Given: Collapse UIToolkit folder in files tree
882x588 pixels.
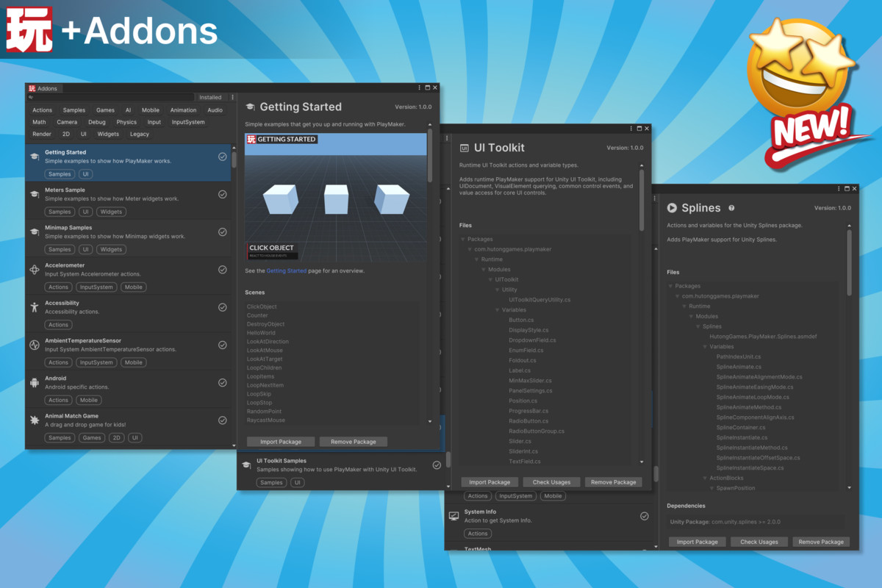Looking at the screenshot, I should pyautogui.click(x=491, y=279).
